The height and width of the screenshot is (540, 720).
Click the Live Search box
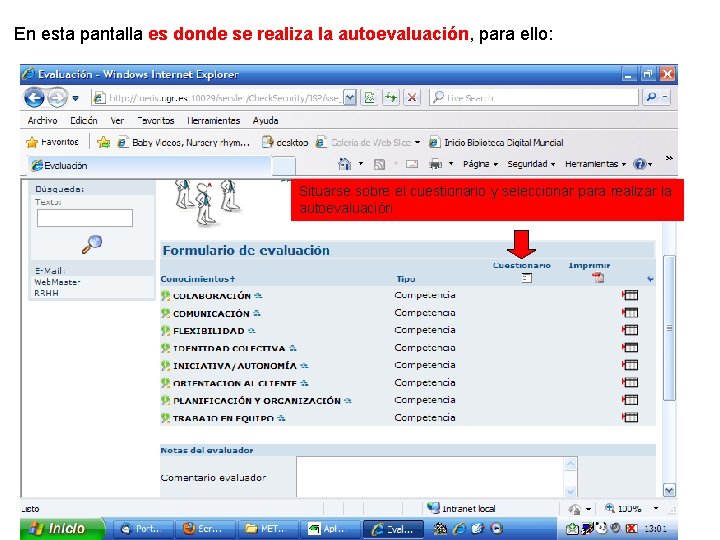[x=534, y=98]
